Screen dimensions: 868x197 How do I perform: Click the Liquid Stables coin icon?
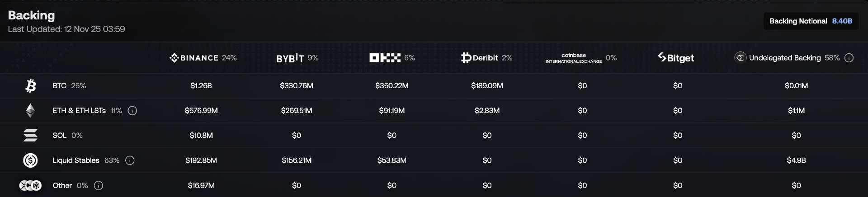[30, 160]
